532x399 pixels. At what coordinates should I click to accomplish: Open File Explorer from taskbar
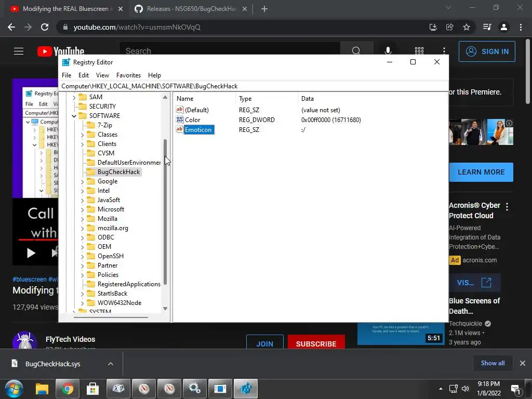pos(42,389)
